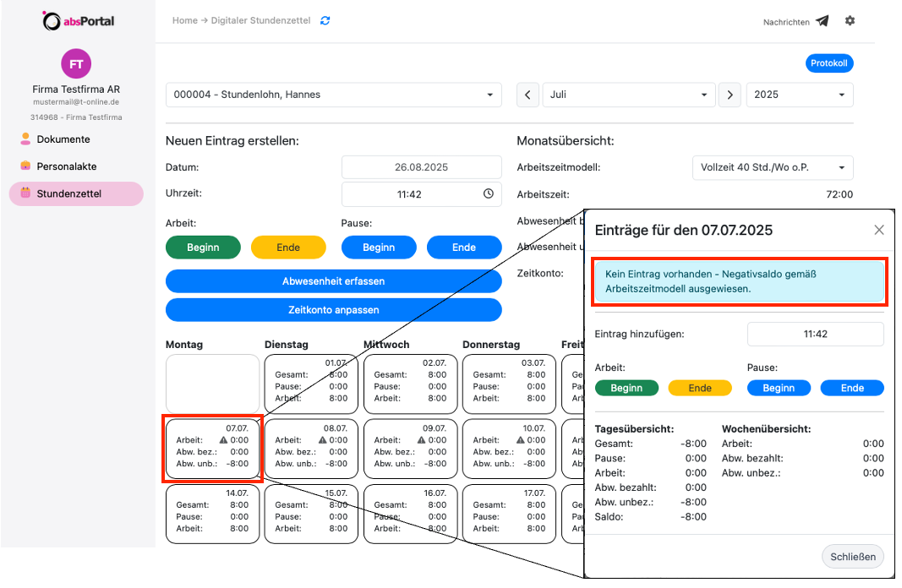Open Arbeitszeitmodell dropdown

coord(772,167)
